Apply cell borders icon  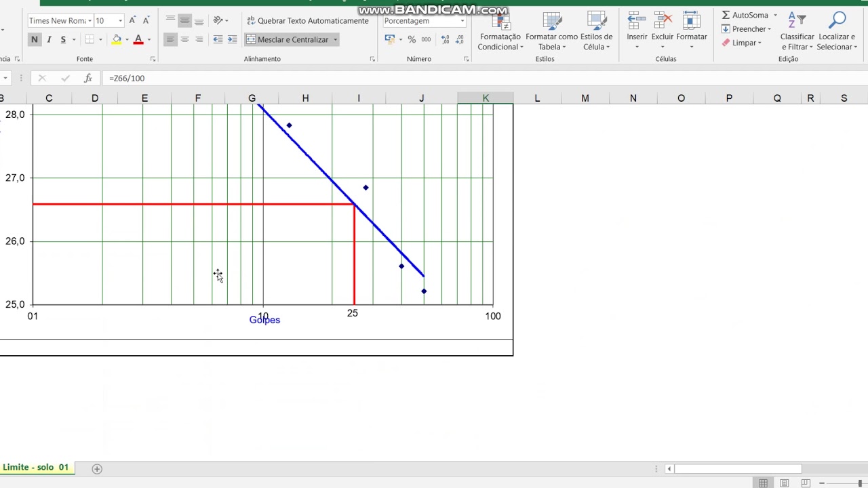90,40
